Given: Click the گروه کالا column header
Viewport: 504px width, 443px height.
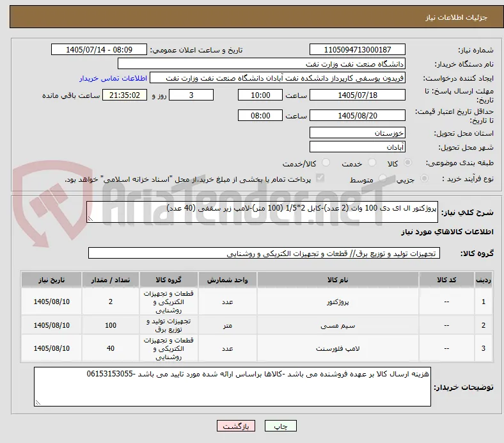Looking at the screenshot, I should [169, 280].
